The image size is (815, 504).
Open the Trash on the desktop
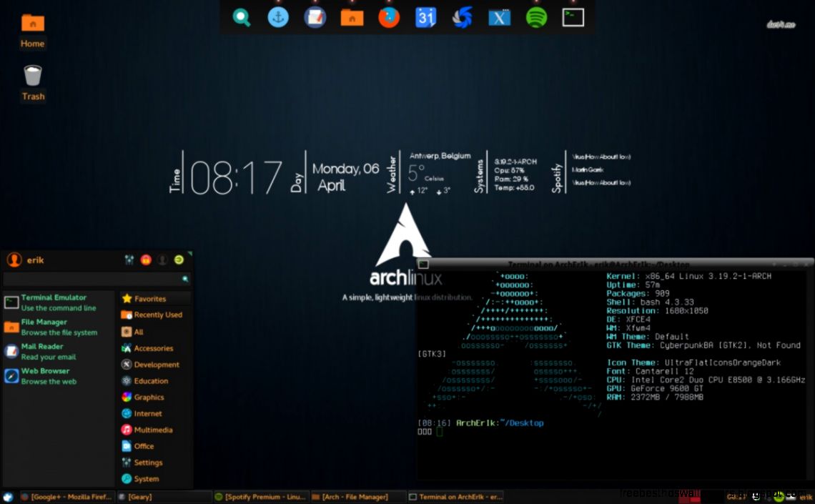33,83
